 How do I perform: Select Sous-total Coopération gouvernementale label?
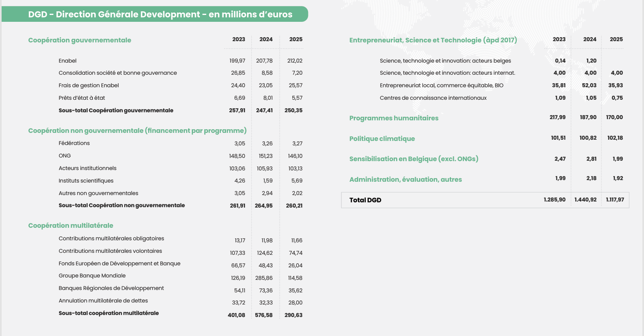(116, 110)
